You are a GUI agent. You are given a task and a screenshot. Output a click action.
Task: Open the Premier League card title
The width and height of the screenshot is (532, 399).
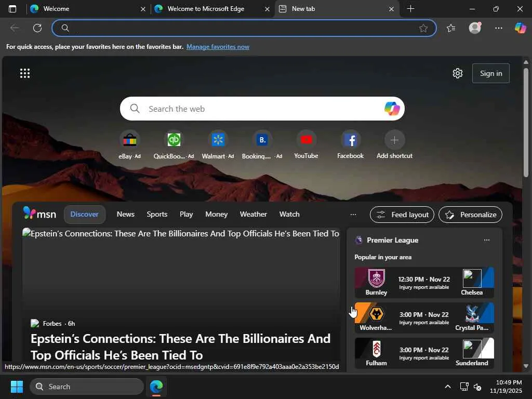coord(393,240)
